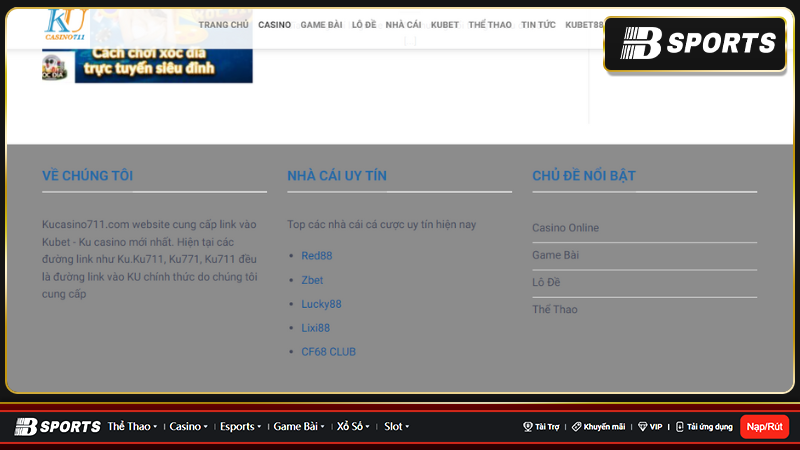Screen dimensions: 800x450
Task: Select the CASINO menu item
Action: [x=274, y=25]
